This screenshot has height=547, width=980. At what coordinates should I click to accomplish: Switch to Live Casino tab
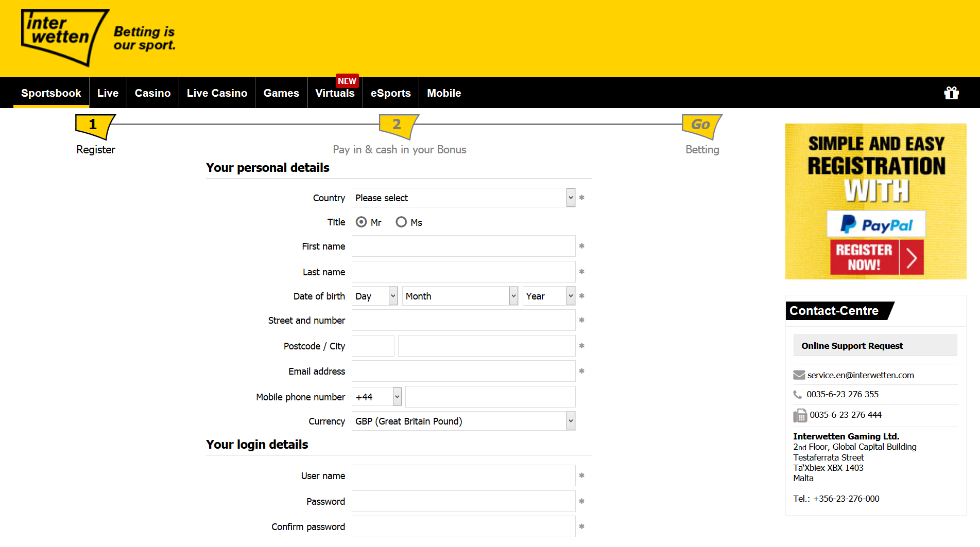coord(217,93)
